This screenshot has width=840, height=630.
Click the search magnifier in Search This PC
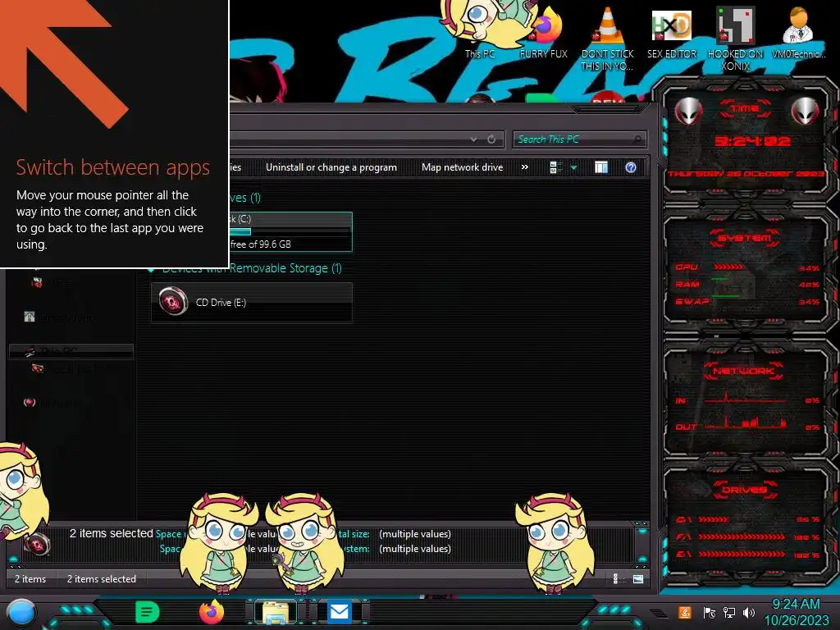(637, 139)
